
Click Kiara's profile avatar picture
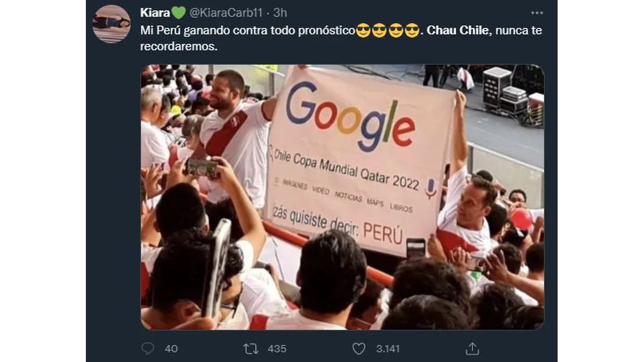tap(111, 24)
